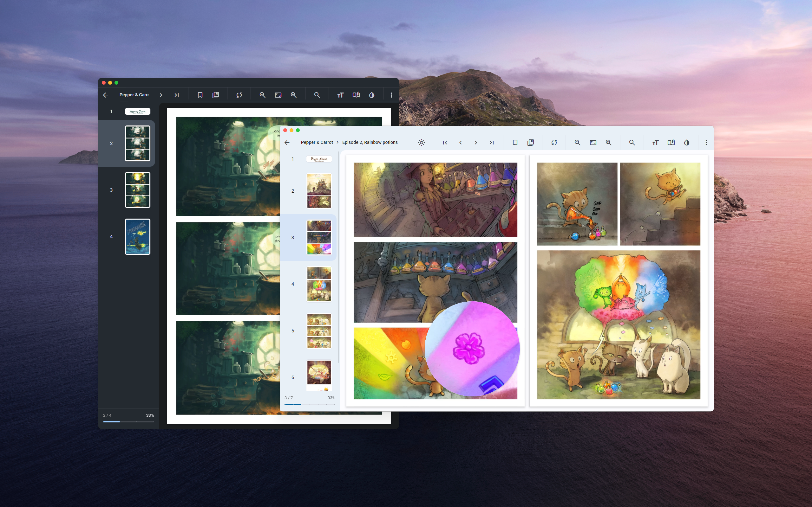Toggle the contrast half-circle icon in the light window
The height and width of the screenshot is (507, 812).
click(686, 143)
